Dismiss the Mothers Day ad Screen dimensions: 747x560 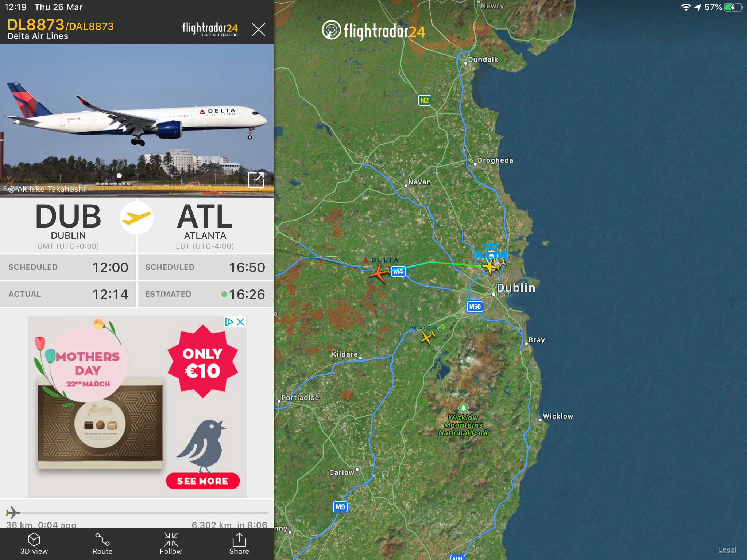(x=240, y=322)
